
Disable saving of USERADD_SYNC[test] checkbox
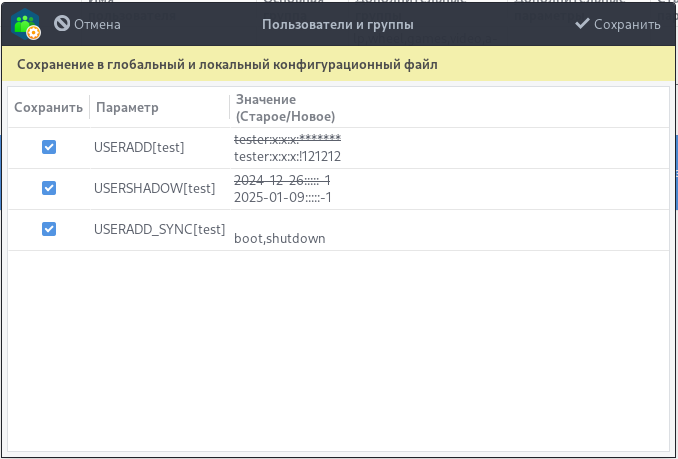49,229
